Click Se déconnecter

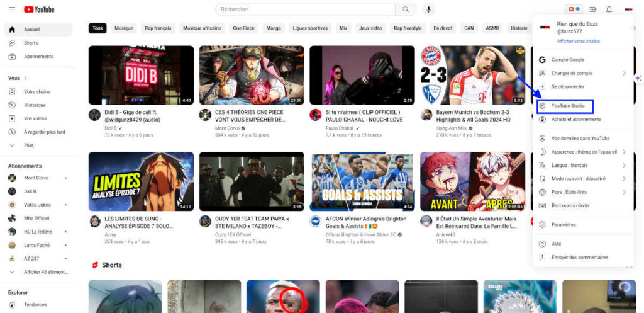pos(583,87)
